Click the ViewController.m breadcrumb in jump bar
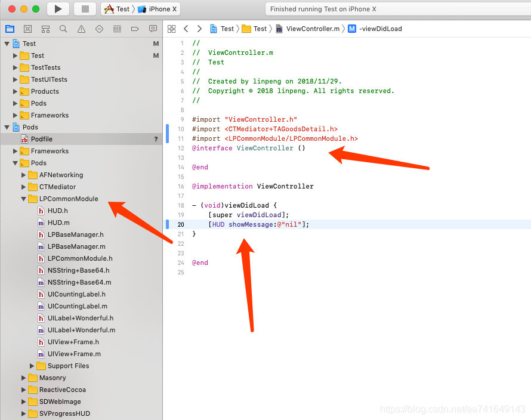 tap(308, 29)
